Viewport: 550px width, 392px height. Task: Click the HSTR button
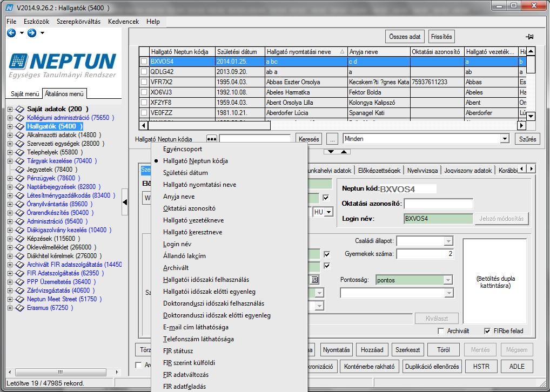481,367
